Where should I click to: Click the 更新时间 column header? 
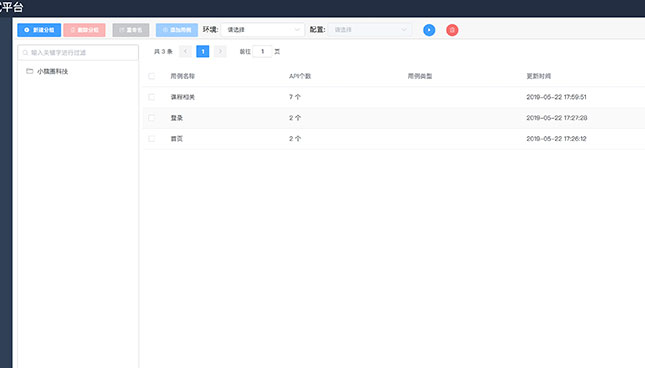[x=538, y=76]
